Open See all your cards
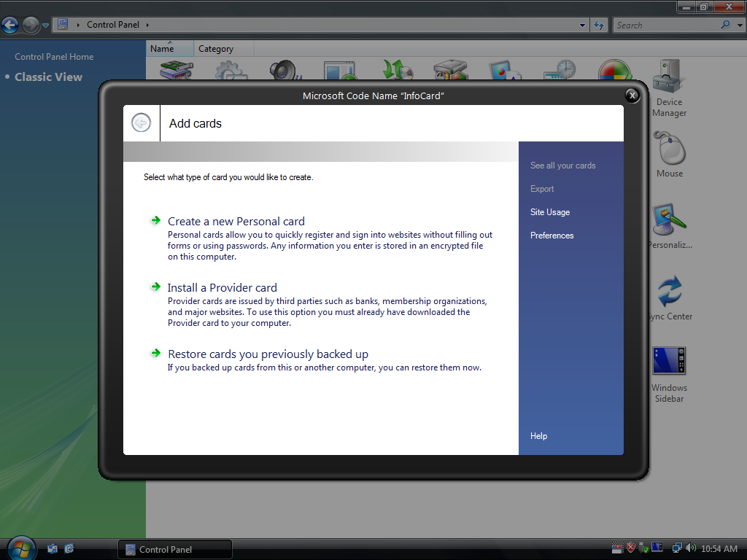 [x=562, y=166]
